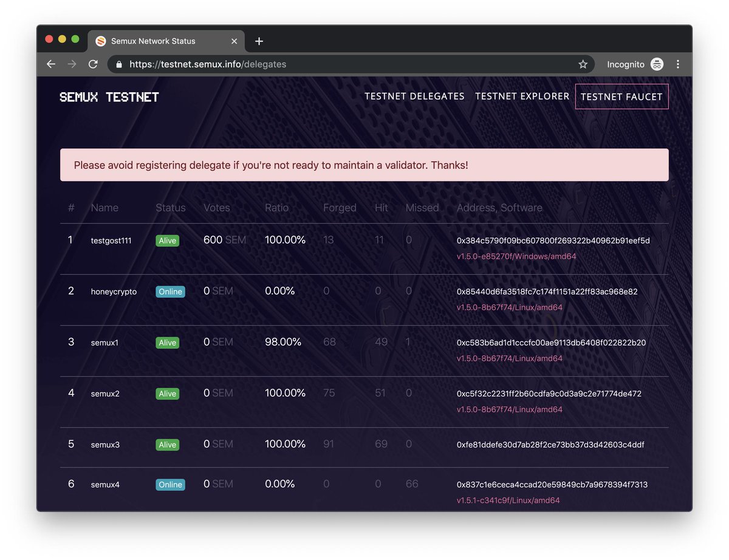Click the browser forward arrow
This screenshot has width=729, height=560.
tap(72, 64)
